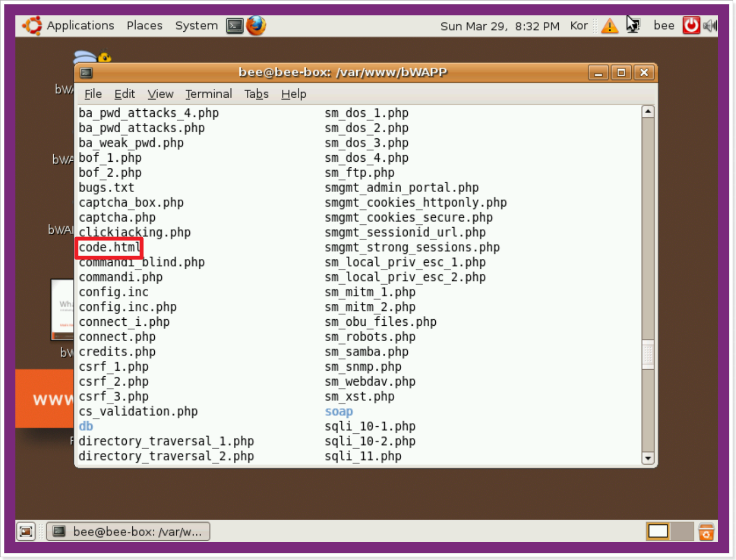736x560 pixels.
Task: Click the terminal scrollbar thumb
Action: tap(648, 354)
